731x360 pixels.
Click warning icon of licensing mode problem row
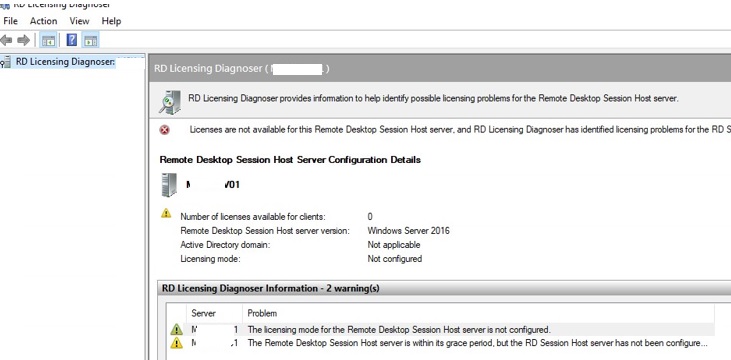coord(176,329)
